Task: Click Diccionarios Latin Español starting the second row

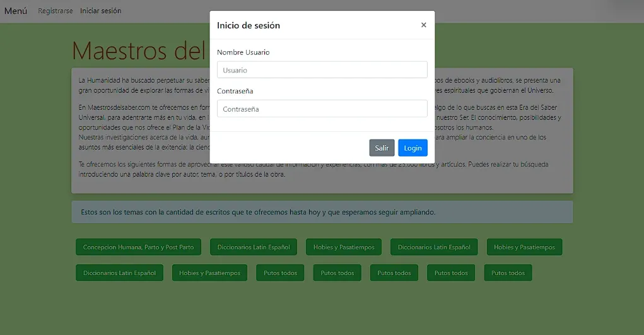Action: tap(119, 273)
